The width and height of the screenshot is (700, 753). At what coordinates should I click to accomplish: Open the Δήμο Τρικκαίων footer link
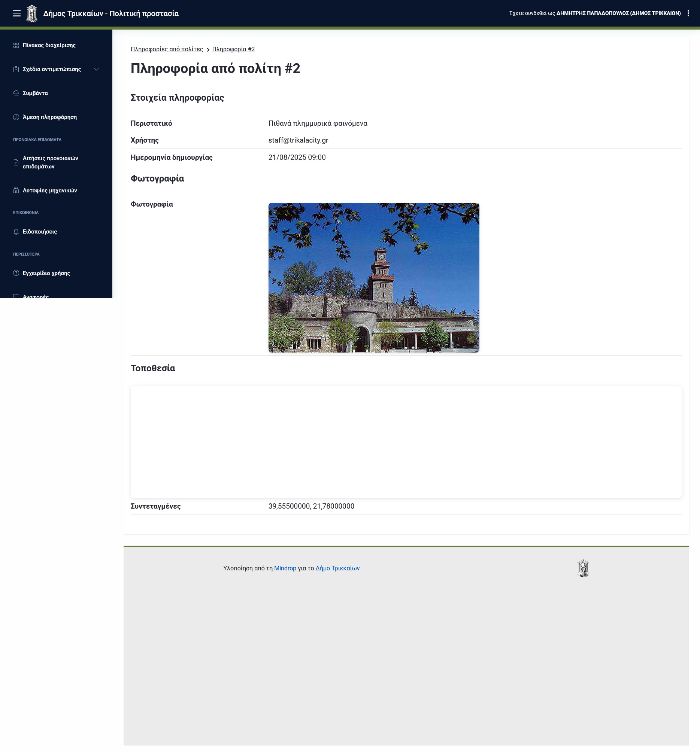pos(337,568)
